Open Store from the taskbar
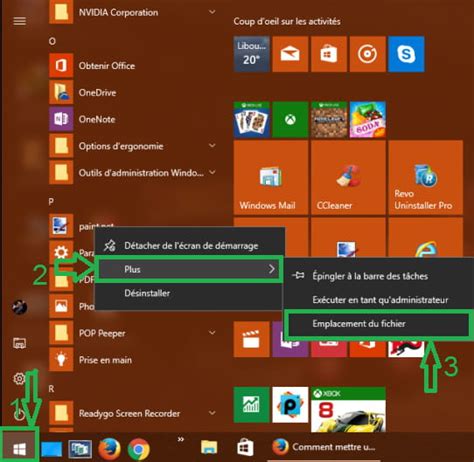Image resolution: width=474 pixels, height=462 pixels. (245, 448)
